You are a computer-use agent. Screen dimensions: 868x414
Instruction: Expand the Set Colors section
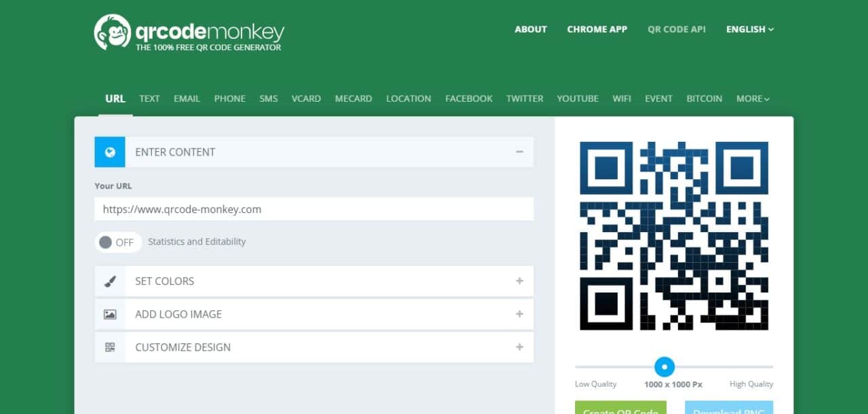[519, 281]
